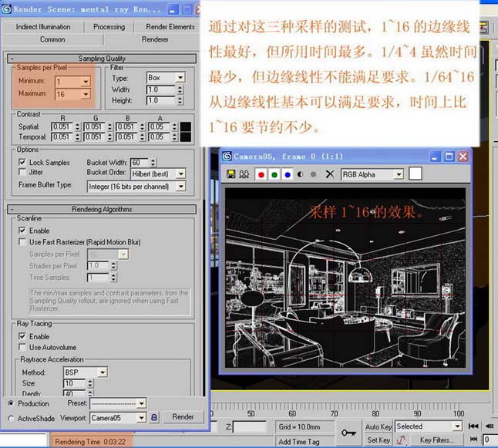This screenshot has width=498, height=448.
Task: Click the Render button
Action: coord(183,416)
